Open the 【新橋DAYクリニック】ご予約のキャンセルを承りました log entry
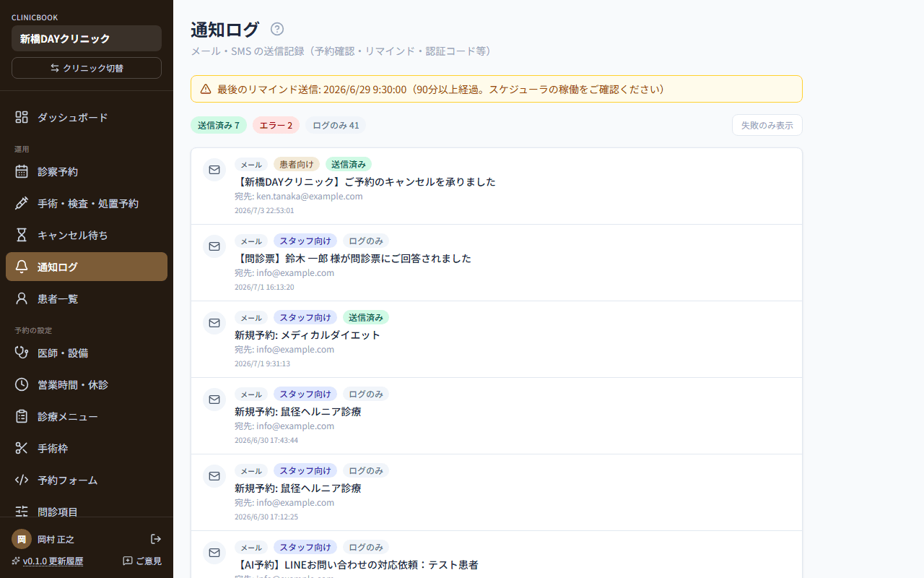Screen dimensions: 924x578 pyautogui.click(x=497, y=186)
